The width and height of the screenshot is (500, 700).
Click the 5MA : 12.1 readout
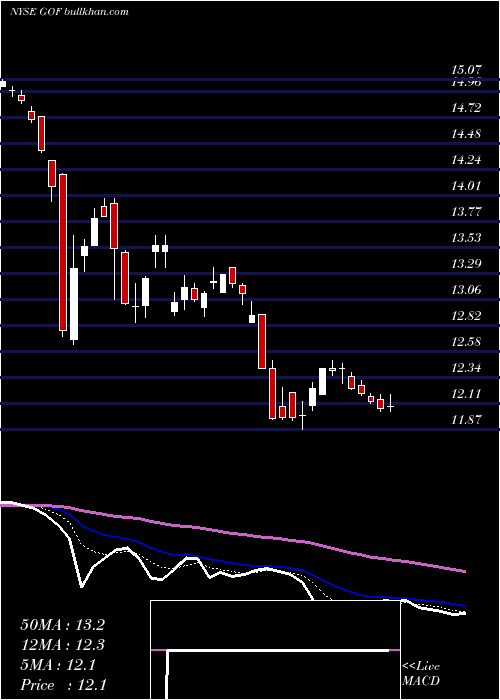click(58, 665)
